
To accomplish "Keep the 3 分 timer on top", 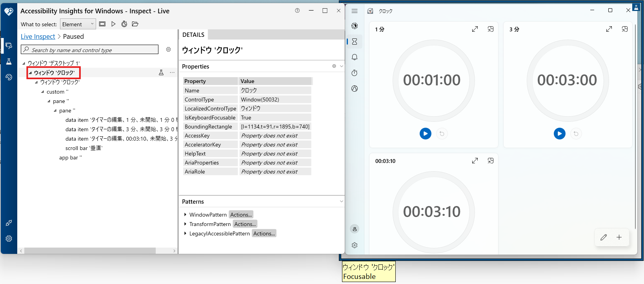I will pos(625,29).
